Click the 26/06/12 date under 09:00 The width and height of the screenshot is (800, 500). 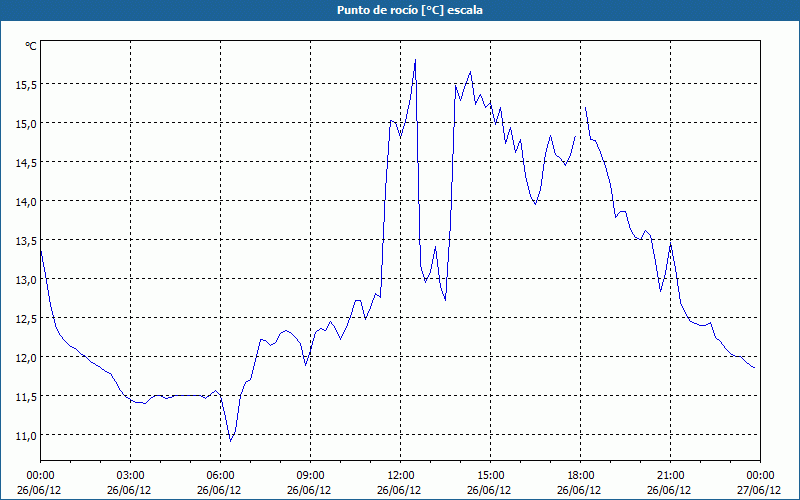coord(309,490)
